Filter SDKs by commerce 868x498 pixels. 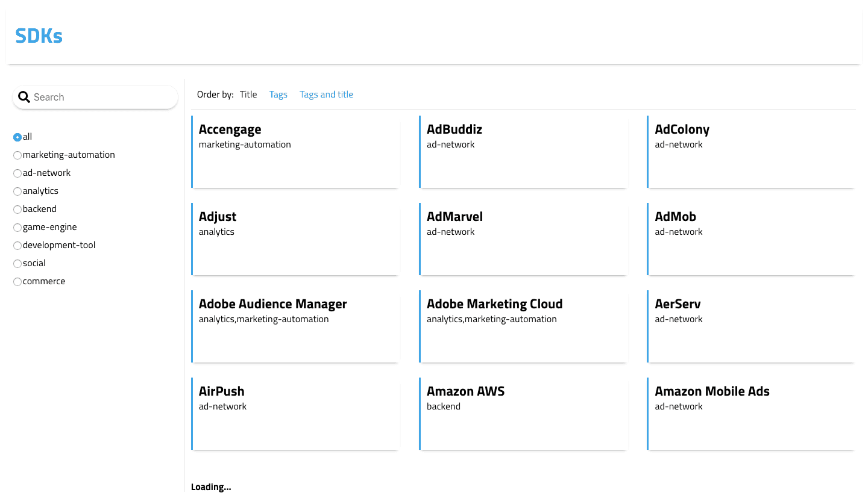pos(17,282)
